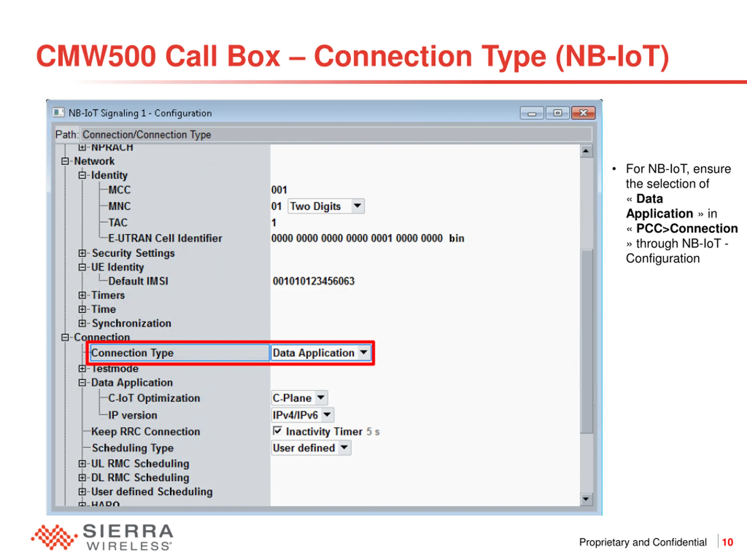Maximize the NB-IoT Signaling Configuration window

coord(558,113)
